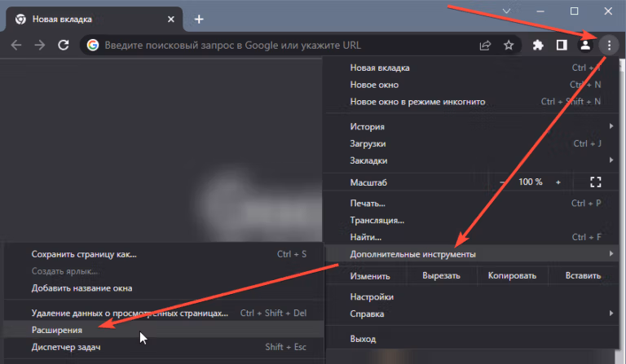
Task: Open the Extensions puzzle icon
Action: [538, 45]
